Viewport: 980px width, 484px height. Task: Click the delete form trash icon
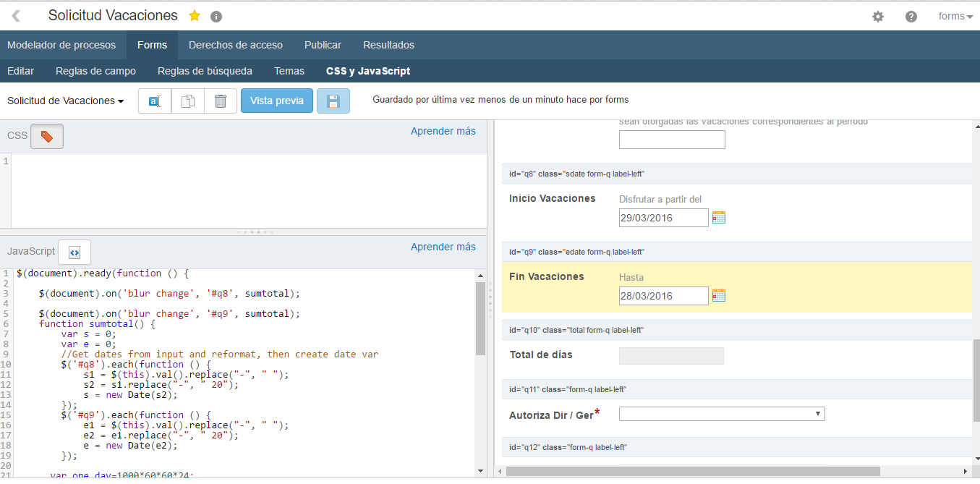pos(221,101)
